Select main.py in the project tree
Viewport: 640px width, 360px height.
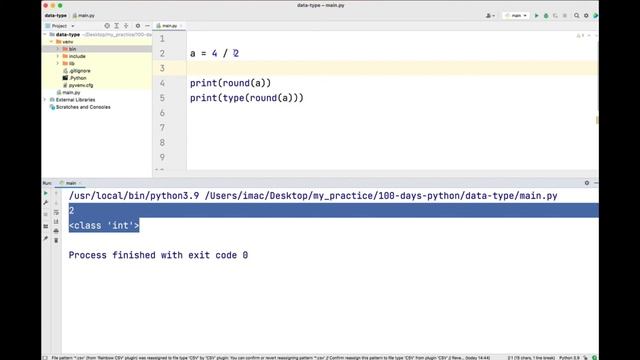tap(71, 93)
